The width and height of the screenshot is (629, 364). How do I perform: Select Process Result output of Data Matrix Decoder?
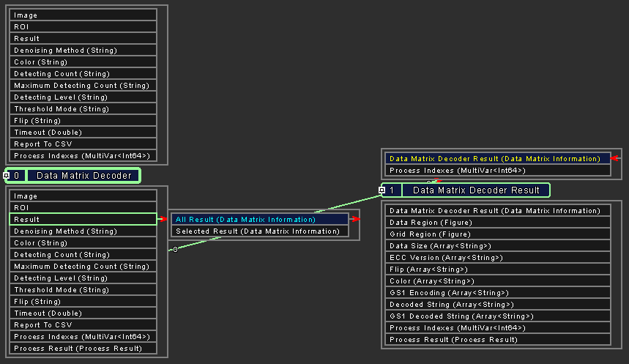pos(83,349)
